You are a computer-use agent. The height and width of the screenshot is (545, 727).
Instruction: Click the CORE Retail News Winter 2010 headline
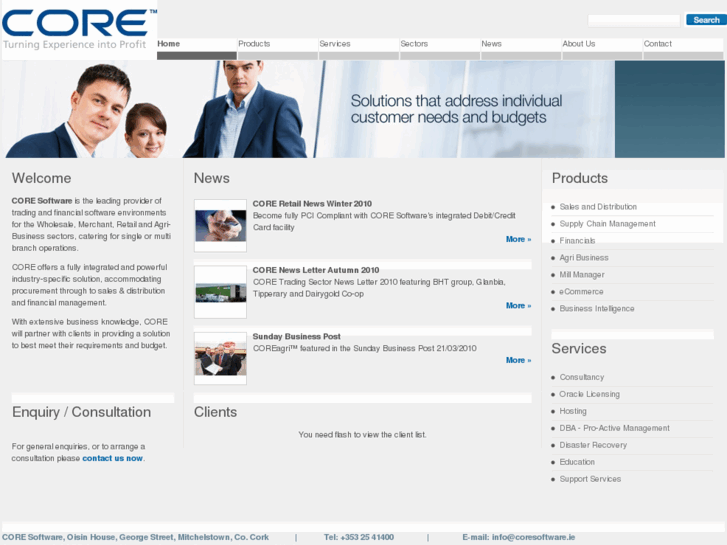312,204
